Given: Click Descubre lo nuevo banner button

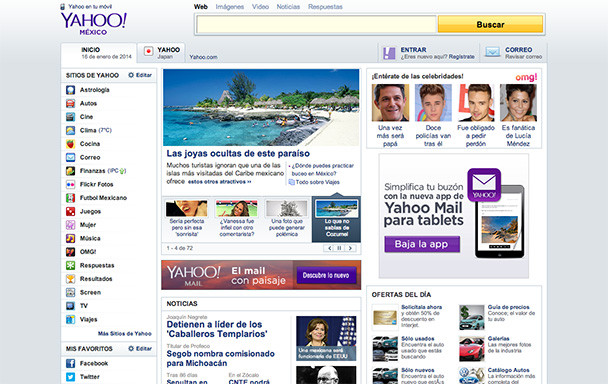Looking at the screenshot, I should [x=326, y=275].
